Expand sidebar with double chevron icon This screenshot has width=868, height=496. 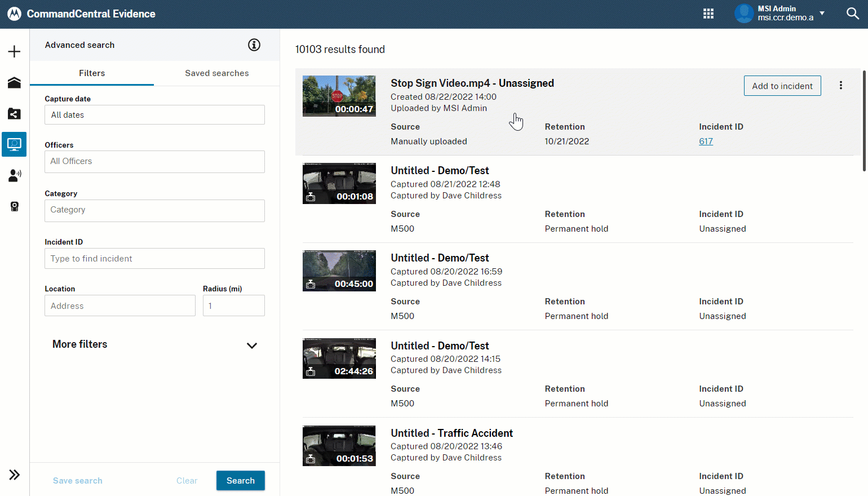(x=14, y=475)
